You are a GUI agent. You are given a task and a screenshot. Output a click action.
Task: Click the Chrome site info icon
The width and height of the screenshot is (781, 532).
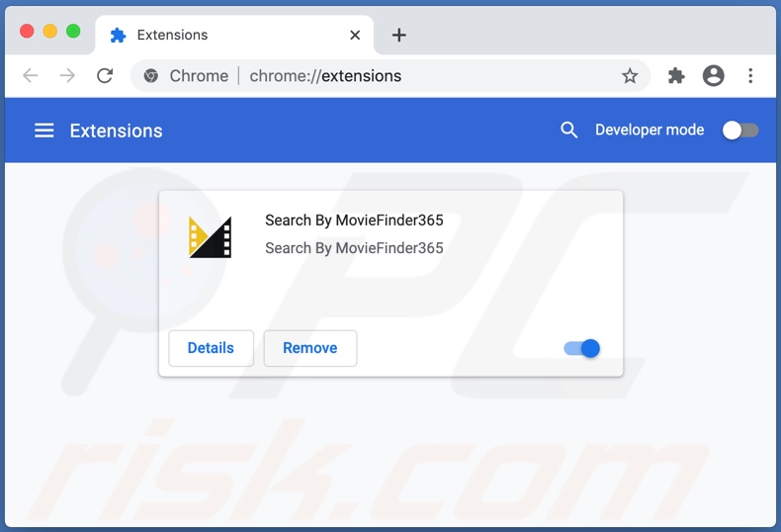(151, 76)
